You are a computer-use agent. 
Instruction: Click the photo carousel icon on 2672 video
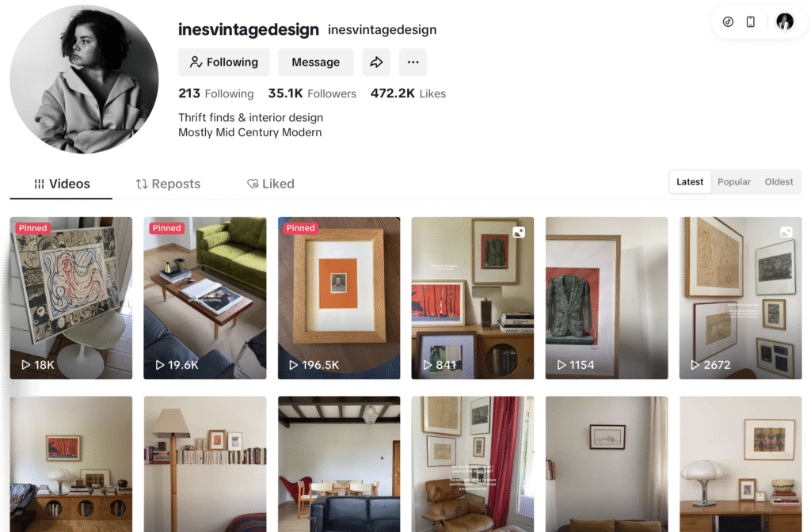coord(786,233)
